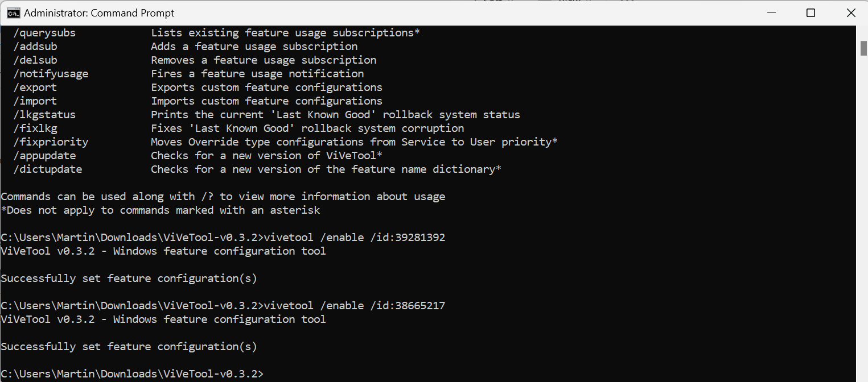Open the Command Prompt system menu icon
Screen dimensions: 868x382
(13, 13)
